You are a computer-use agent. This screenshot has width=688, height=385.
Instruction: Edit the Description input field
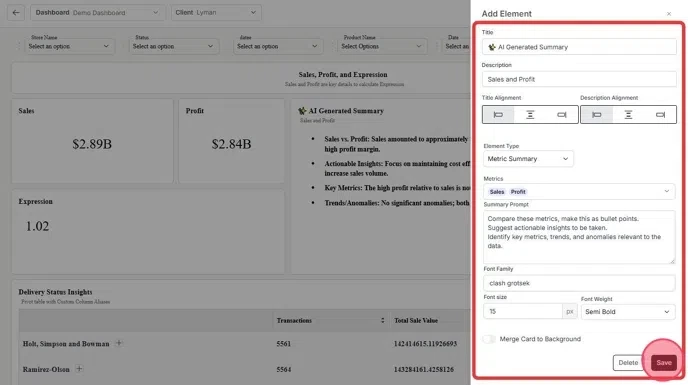[579, 79]
